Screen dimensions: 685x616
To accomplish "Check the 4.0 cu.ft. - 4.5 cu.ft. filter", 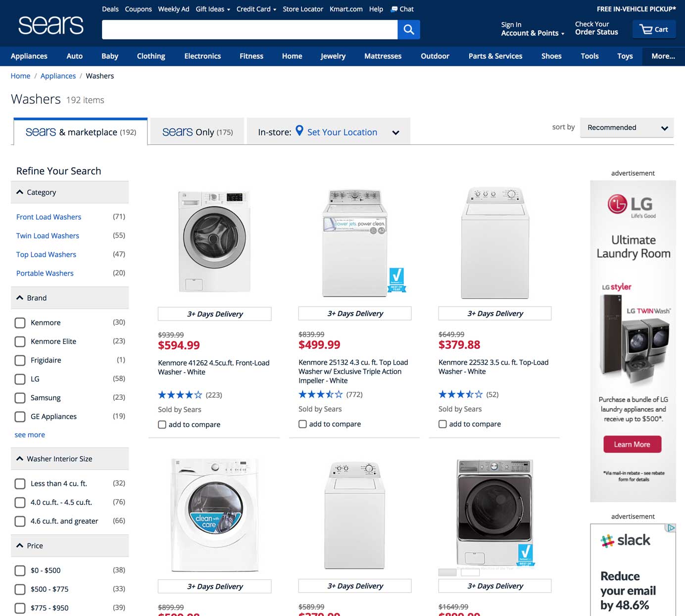I will click(x=20, y=502).
